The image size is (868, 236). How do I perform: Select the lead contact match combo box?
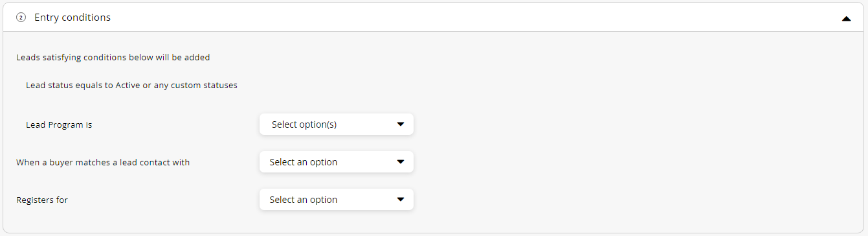(337, 161)
